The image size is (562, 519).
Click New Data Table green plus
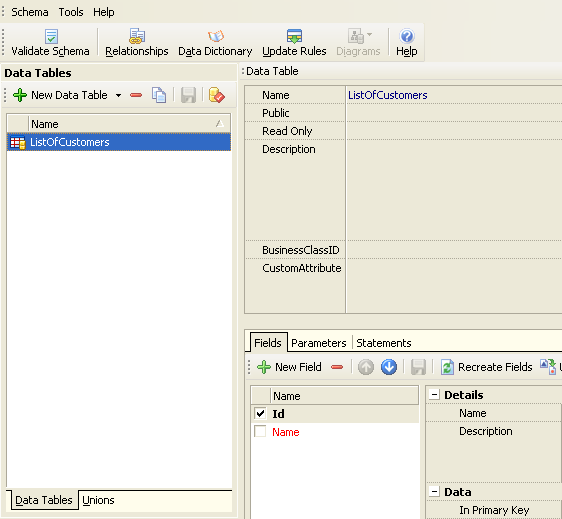20,95
